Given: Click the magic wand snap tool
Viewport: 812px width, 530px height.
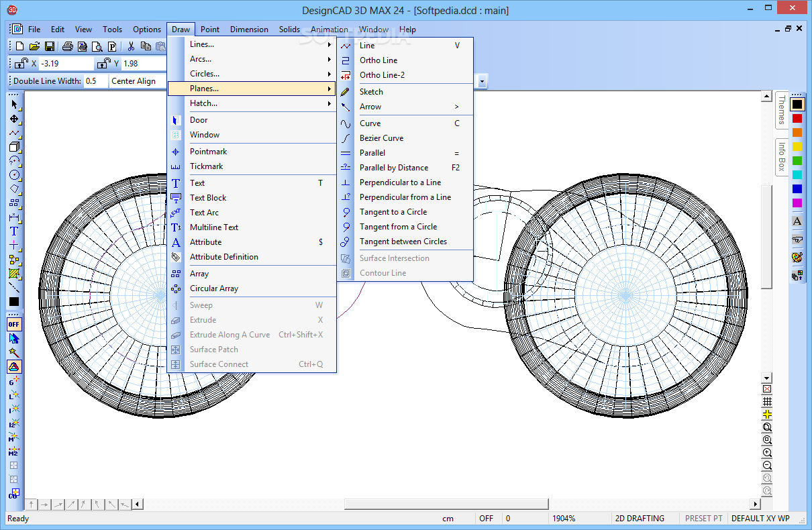Looking at the screenshot, I should 14,352.
